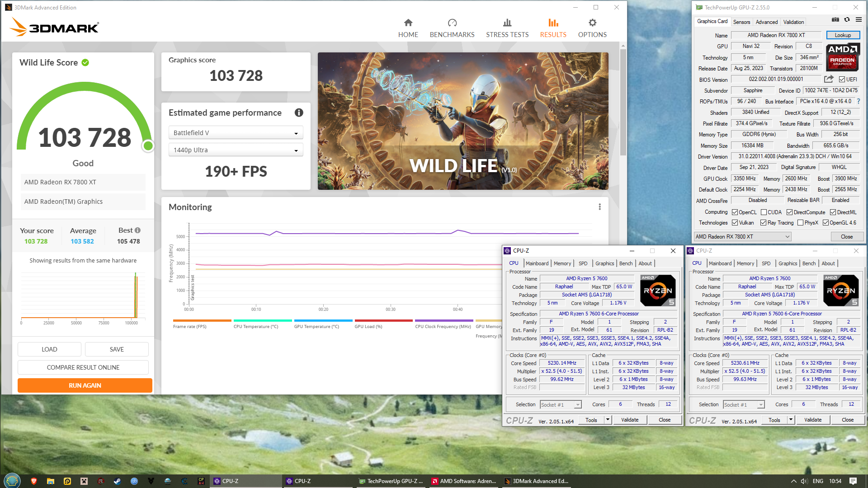Toggle the PhysX checkbox in GPU-Z
This screenshot has width=868, height=488.
tap(800, 223)
